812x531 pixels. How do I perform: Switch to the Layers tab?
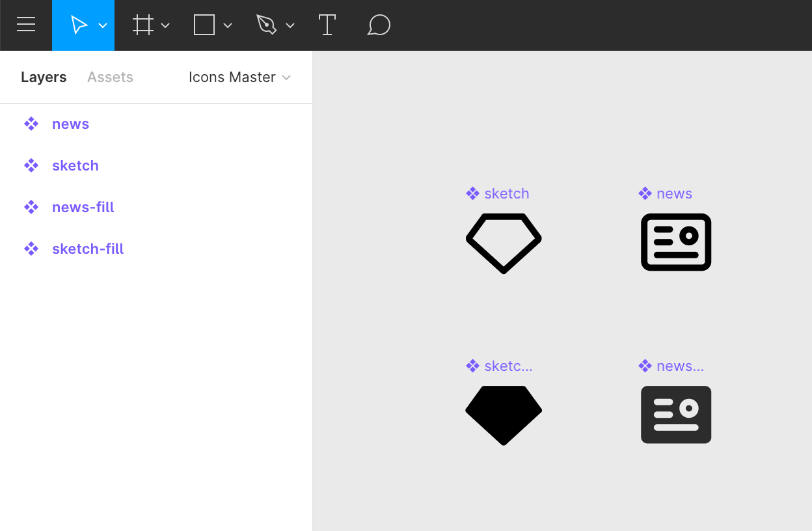coord(44,77)
